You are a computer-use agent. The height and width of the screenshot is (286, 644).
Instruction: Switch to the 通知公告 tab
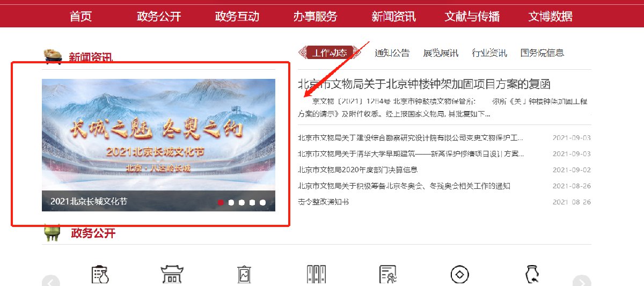click(x=392, y=53)
